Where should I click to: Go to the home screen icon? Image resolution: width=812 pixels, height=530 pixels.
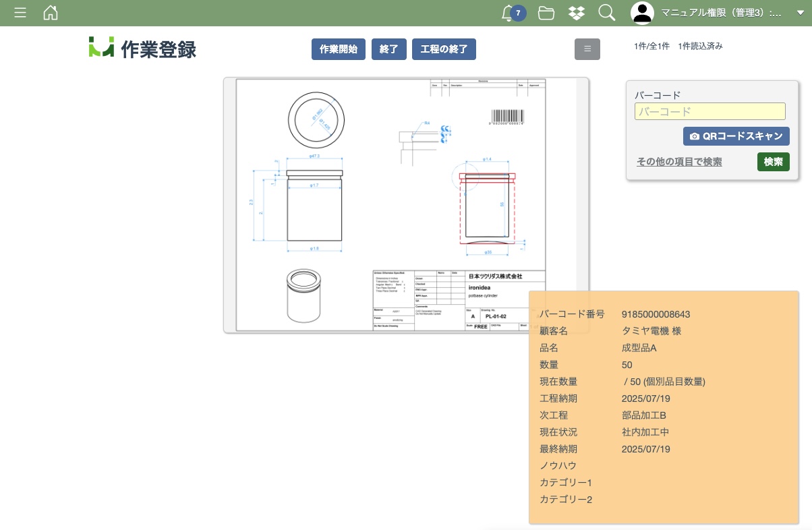pyautogui.click(x=51, y=13)
